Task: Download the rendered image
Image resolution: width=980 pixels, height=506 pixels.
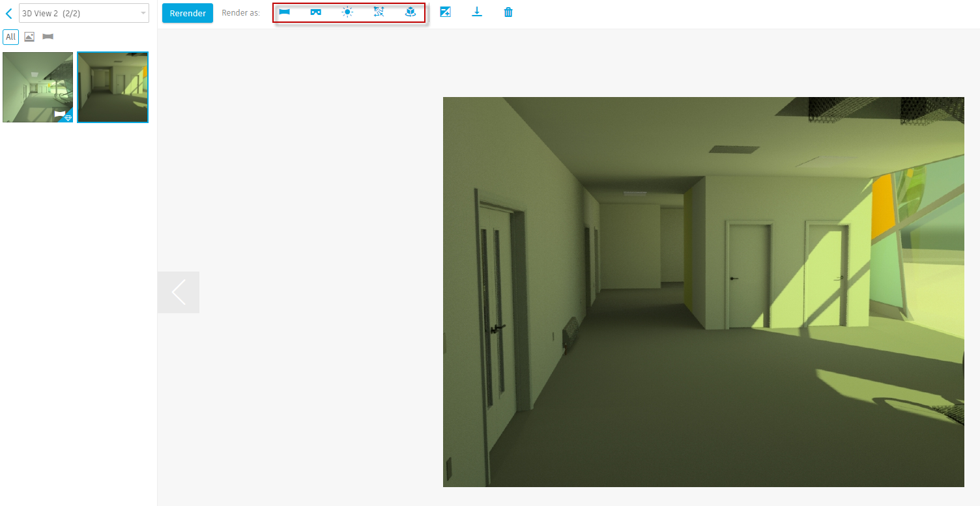Action: (x=477, y=12)
